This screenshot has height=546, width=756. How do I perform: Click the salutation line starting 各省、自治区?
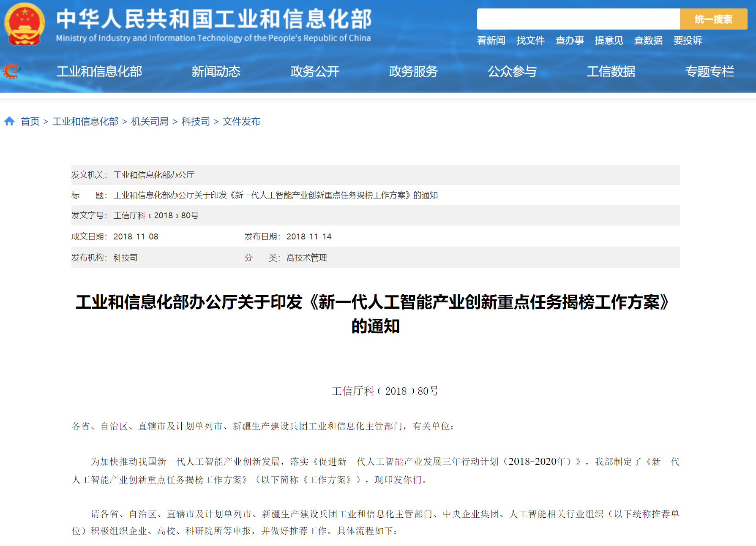point(263,426)
